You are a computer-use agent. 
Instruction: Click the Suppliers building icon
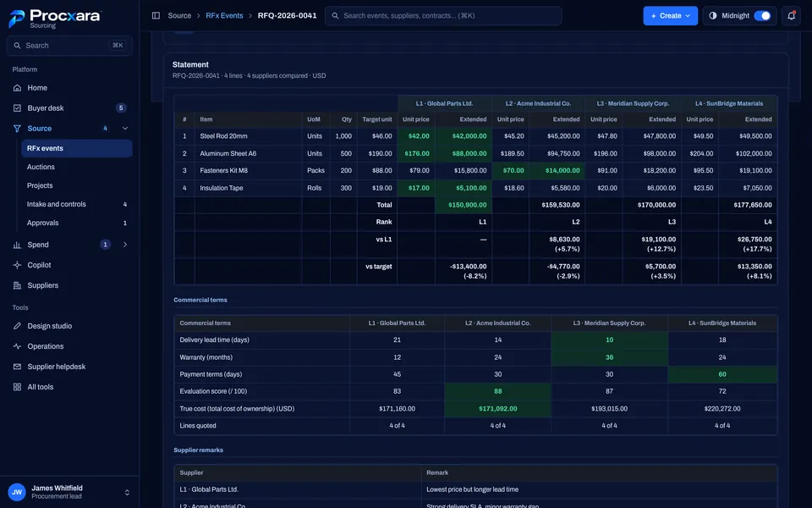tap(17, 285)
